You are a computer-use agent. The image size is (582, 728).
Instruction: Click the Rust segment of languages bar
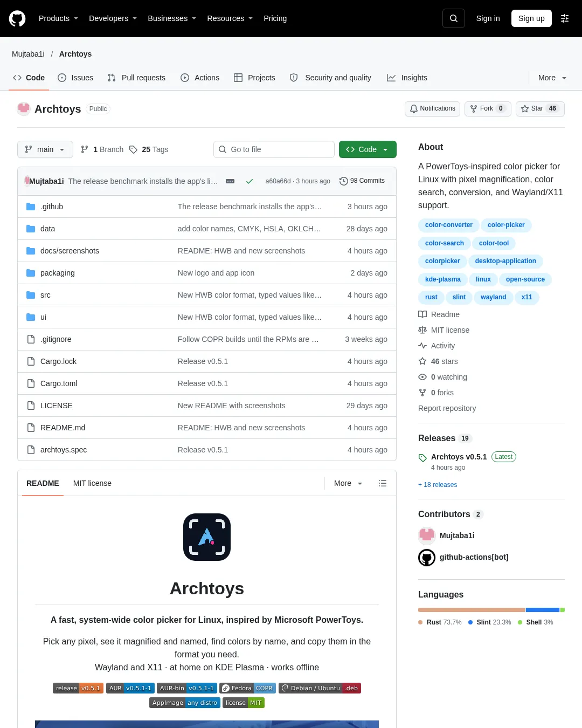click(472, 610)
